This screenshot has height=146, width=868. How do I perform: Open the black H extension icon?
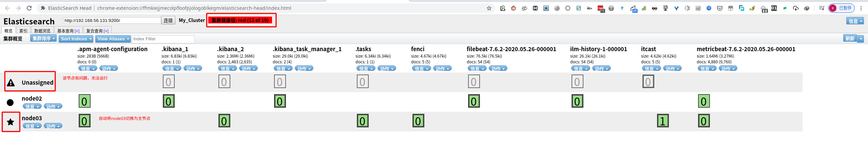[x=535, y=8]
